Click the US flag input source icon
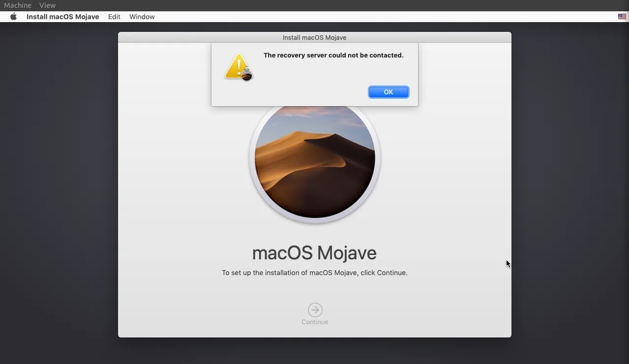Image resolution: width=629 pixels, height=364 pixels. pos(622,17)
